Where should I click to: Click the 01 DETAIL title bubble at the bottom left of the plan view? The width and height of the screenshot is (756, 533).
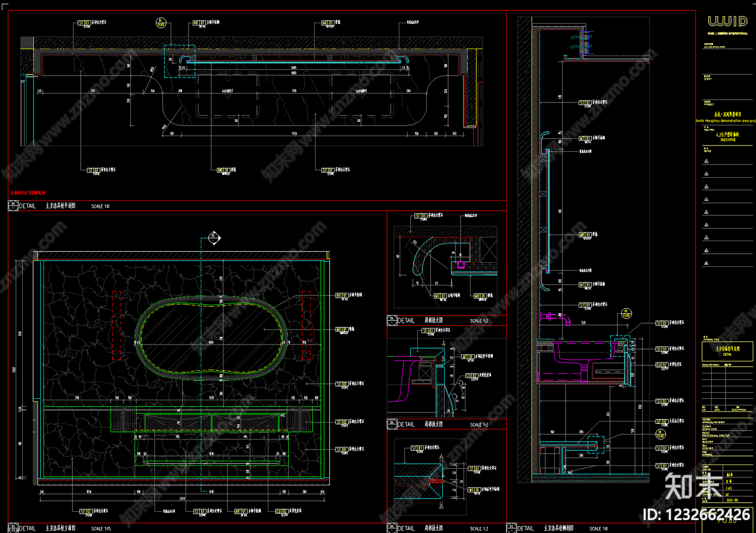[x=13, y=206]
